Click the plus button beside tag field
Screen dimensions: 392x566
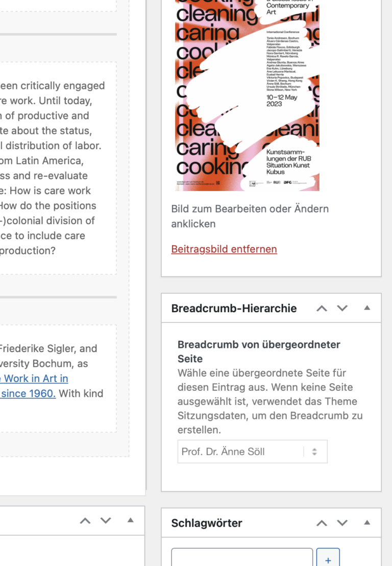pyautogui.click(x=328, y=557)
